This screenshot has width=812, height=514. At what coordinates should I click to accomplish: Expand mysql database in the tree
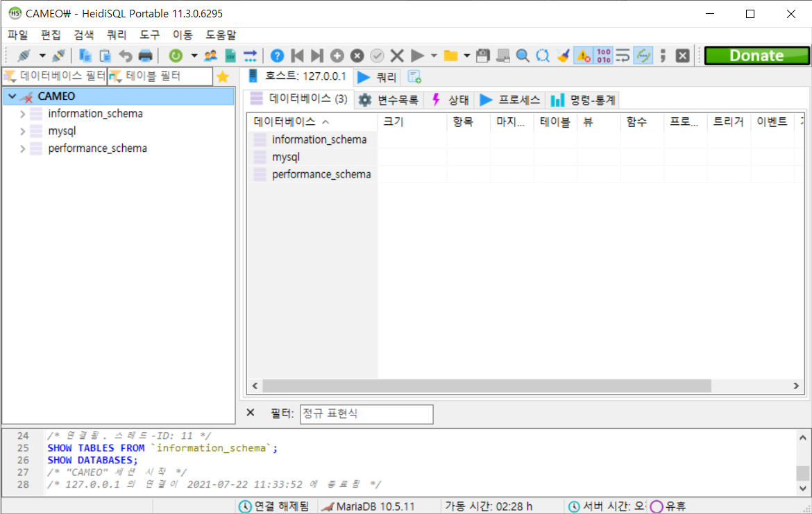click(22, 132)
